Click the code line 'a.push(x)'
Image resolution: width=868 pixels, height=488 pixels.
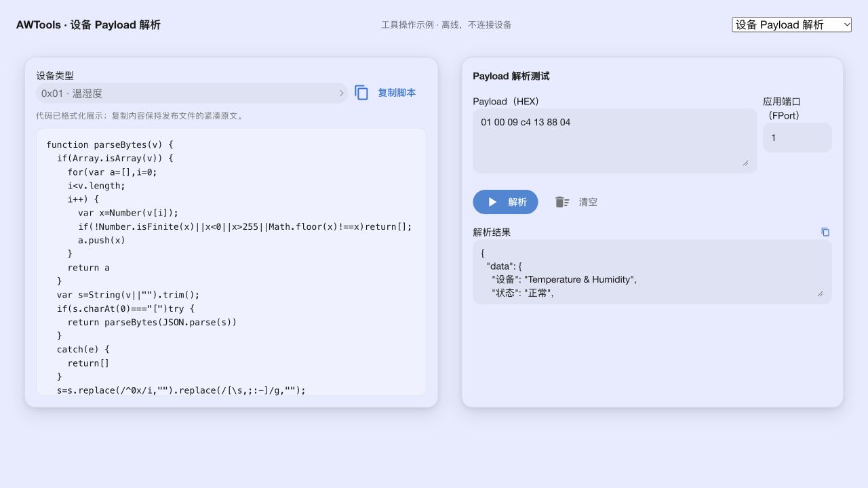tap(102, 240)
